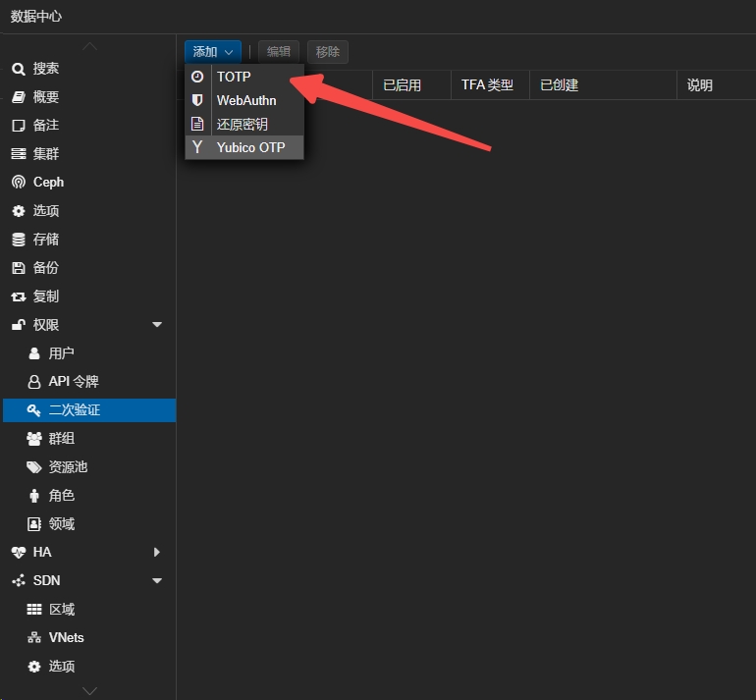The image size is (756, 700).
Task: Open 备注 in the sidebar
Action: (x=89, y=126)
